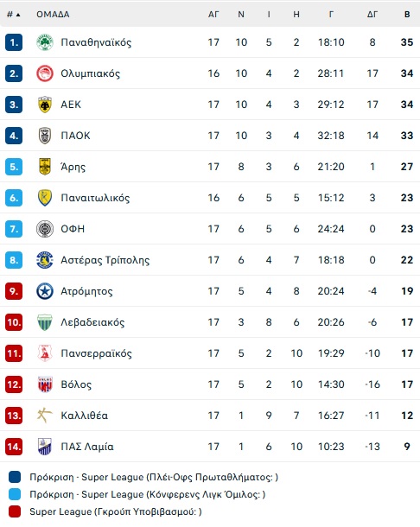The height and width of the screenshot is (527, 420).
Task: Select the Λεβαδειακός team name
Action: (92, 322)
